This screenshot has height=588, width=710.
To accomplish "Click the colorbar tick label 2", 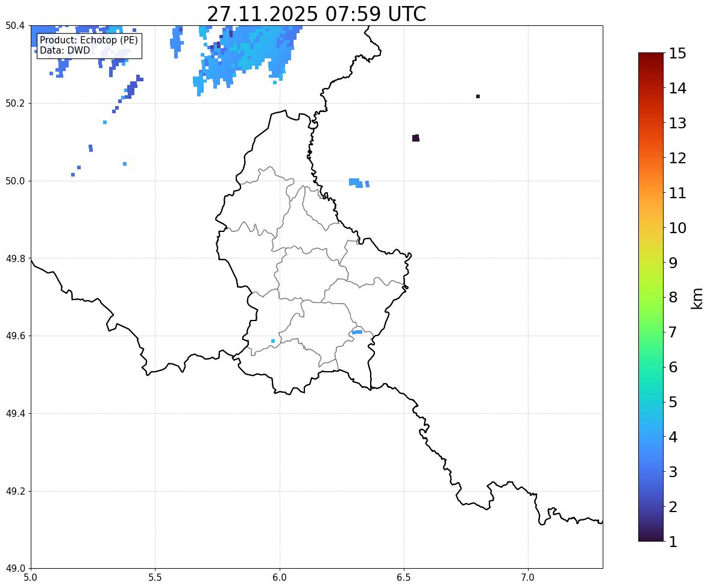I will 673,507.
